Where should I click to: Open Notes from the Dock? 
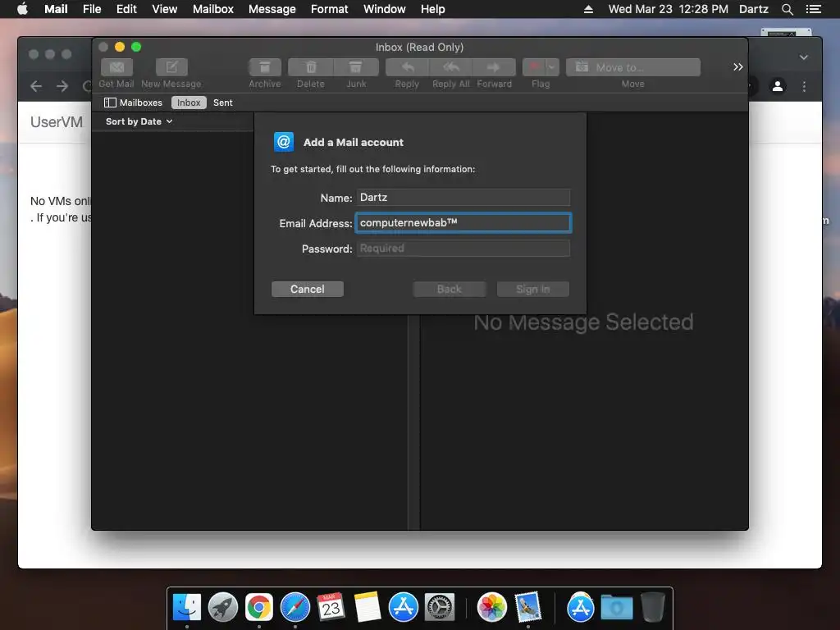367,608
